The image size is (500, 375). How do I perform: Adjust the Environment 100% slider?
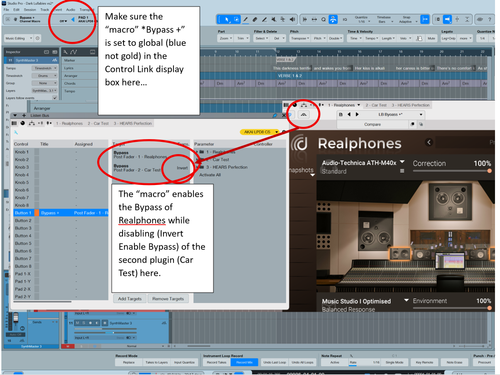click(451, 308)
